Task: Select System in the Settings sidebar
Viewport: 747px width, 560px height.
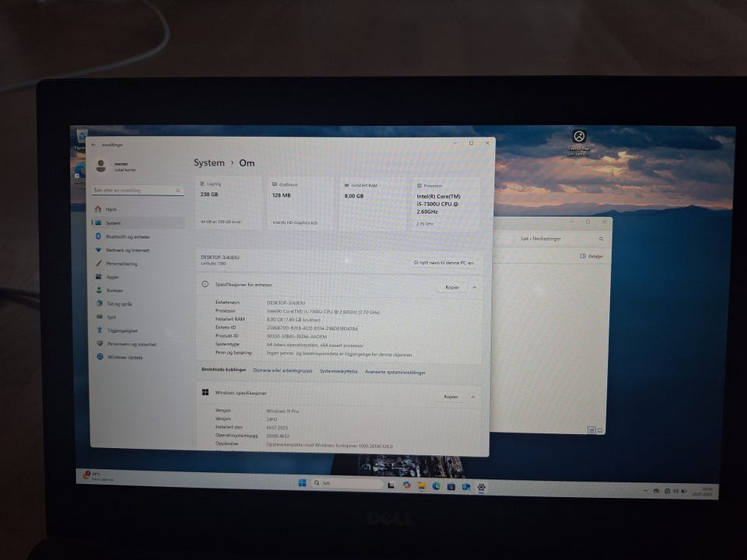Action: click(x=137, y=223)
